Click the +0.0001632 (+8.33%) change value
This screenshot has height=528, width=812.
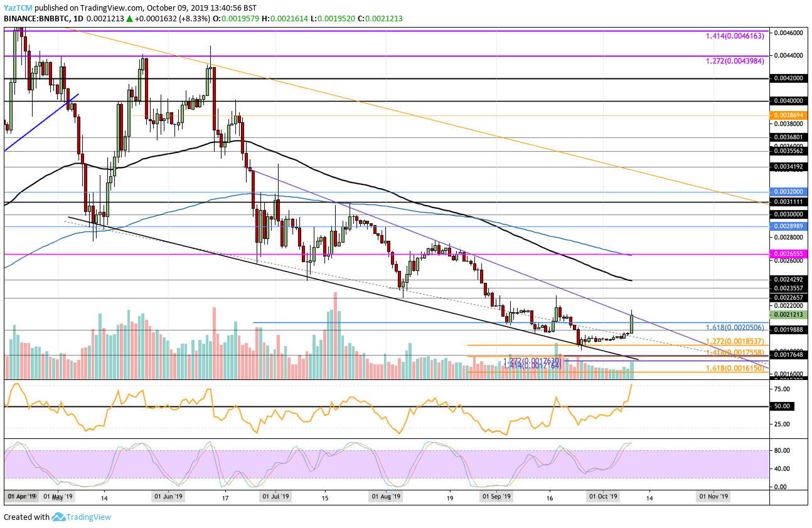[x=173, y=19]
